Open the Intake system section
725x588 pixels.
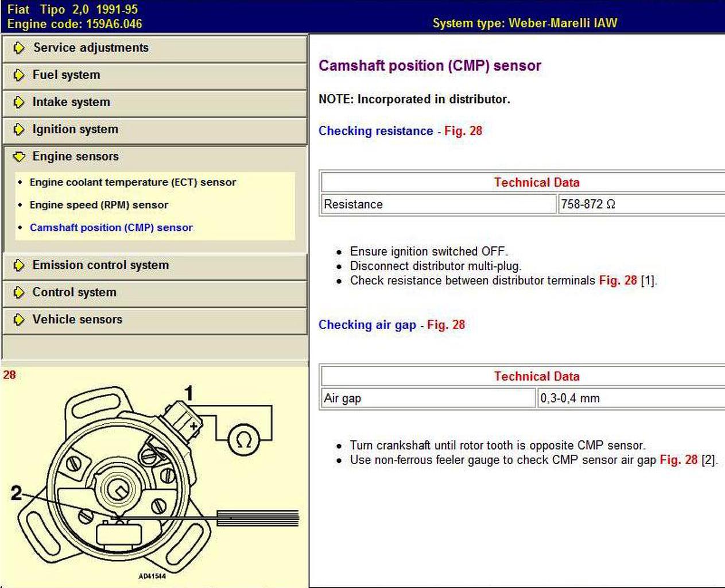[154, 102]
